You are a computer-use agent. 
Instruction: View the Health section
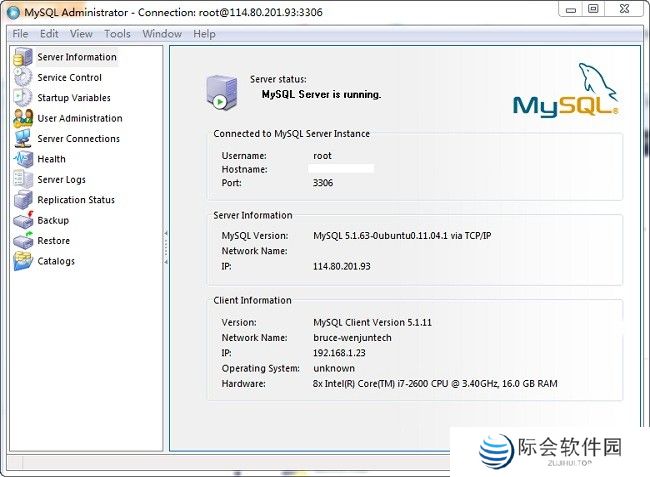point(51,159)
